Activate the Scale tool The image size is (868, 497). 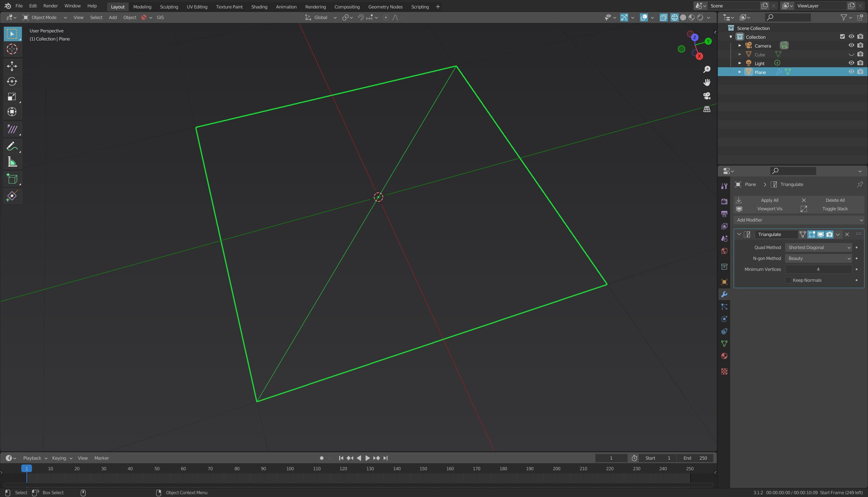12,97
